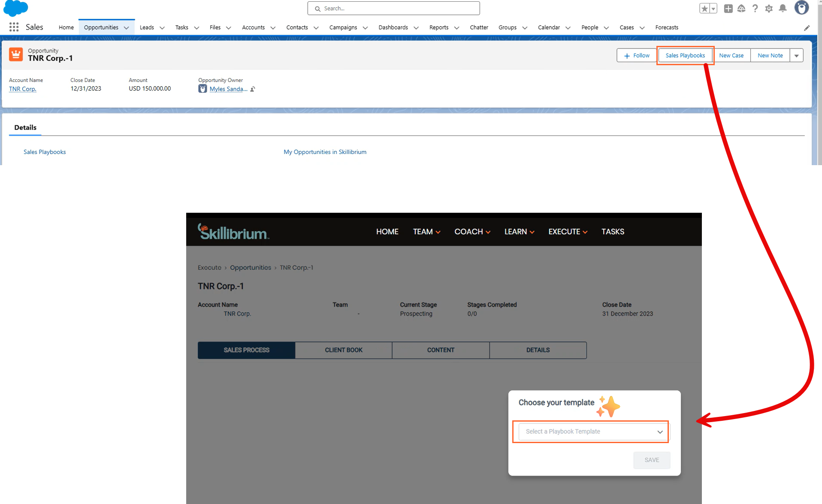This screenshot has height=504, width=822.
Task: Open the Setup gear icon
Action: click(769, 9)
